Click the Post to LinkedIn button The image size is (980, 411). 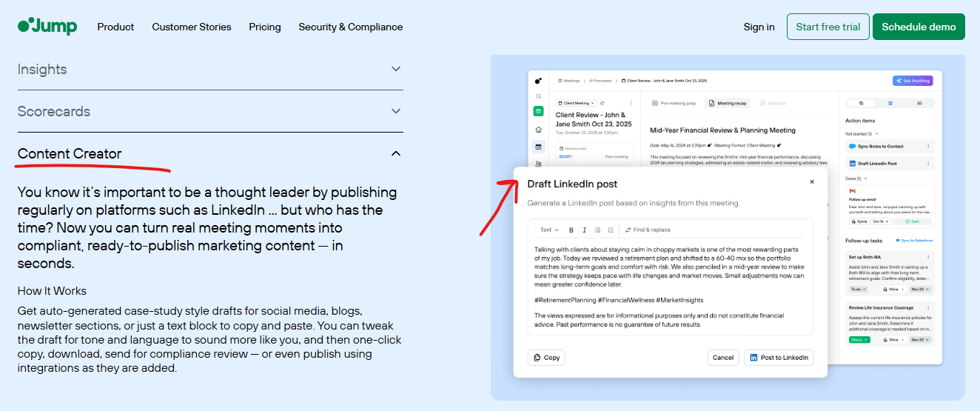(779, 358)
